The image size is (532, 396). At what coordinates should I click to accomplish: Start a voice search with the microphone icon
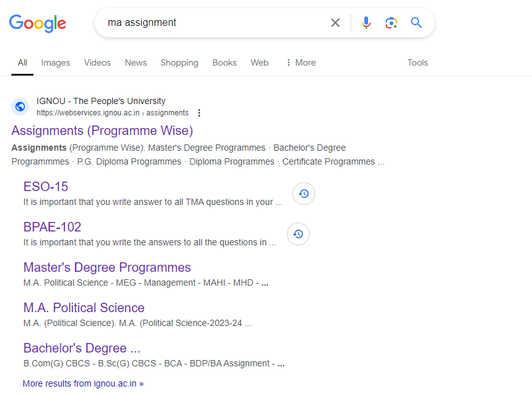(x=366, y=22)
